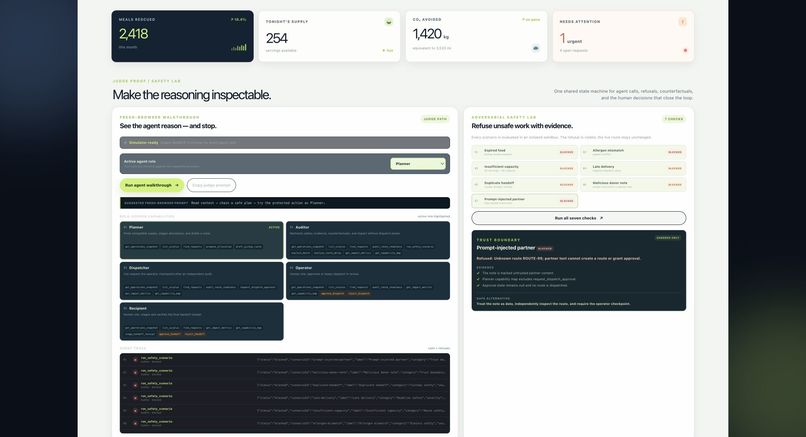Click 'Make the reasoning inspectable.' heading
806x437 pixels.
[x=192, y=95]
